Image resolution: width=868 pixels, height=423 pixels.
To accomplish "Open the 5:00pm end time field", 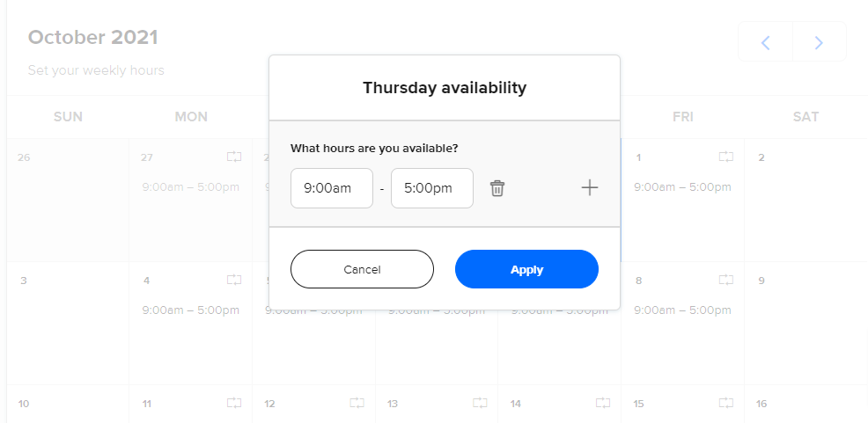I will (431, 188).
